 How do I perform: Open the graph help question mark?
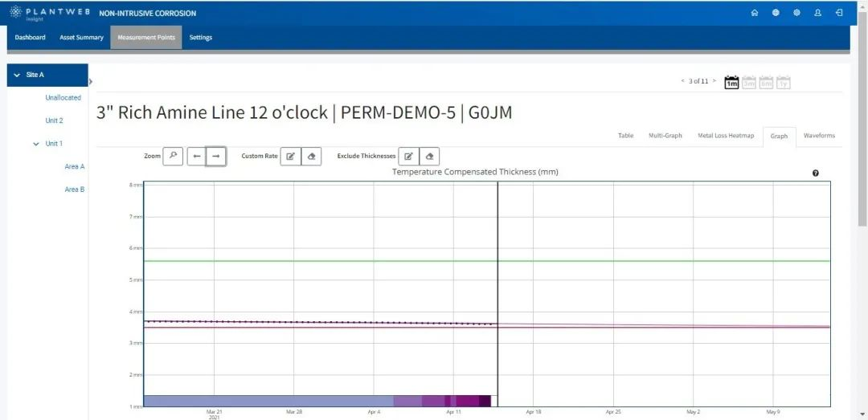click(816, 173)
